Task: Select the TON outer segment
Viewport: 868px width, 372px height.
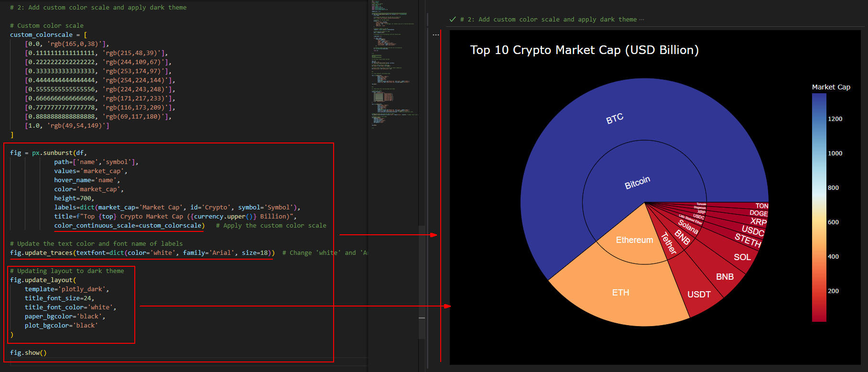Action: pos(762,206)
